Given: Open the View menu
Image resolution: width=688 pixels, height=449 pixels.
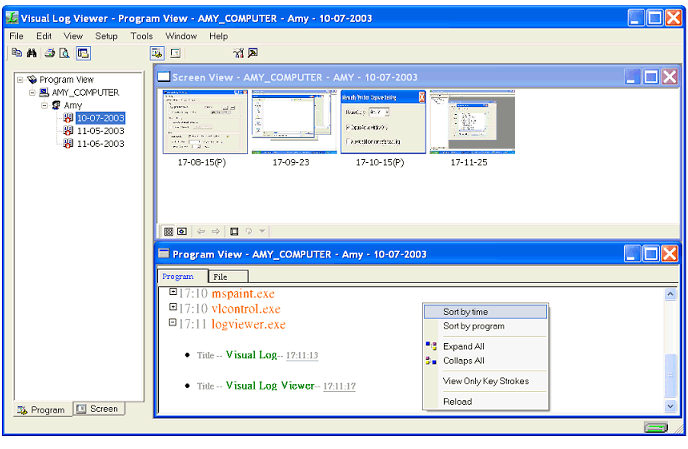Looking at the screenshot, I should (x=73, y=36).
